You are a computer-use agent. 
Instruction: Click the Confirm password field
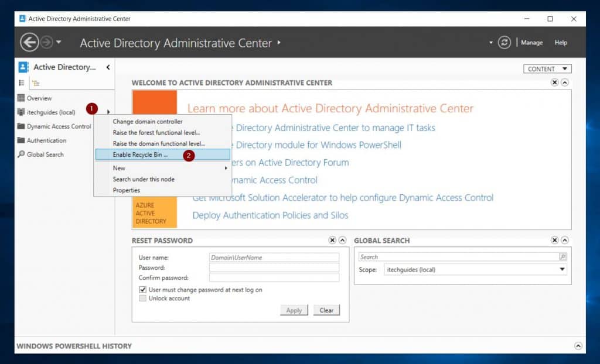point(274,277)
